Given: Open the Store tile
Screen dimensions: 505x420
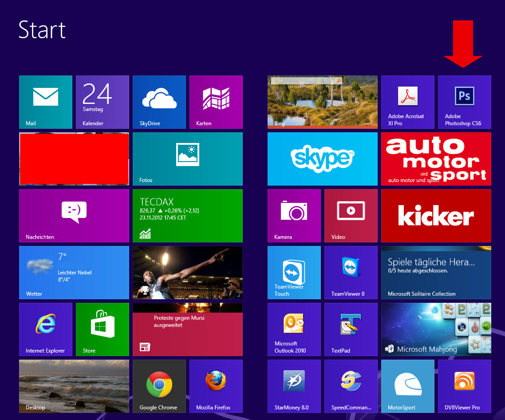Looking at the screenshot, I should pyautogui.click(x=103, y=329).
